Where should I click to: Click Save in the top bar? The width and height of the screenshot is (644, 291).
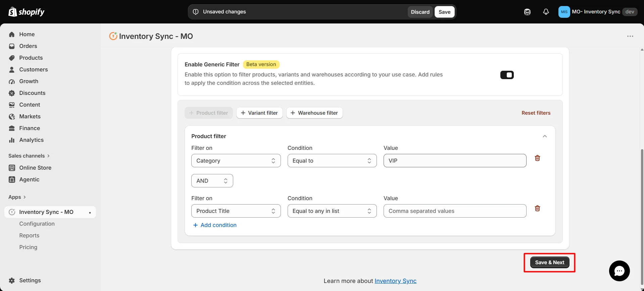click(444, 12)
